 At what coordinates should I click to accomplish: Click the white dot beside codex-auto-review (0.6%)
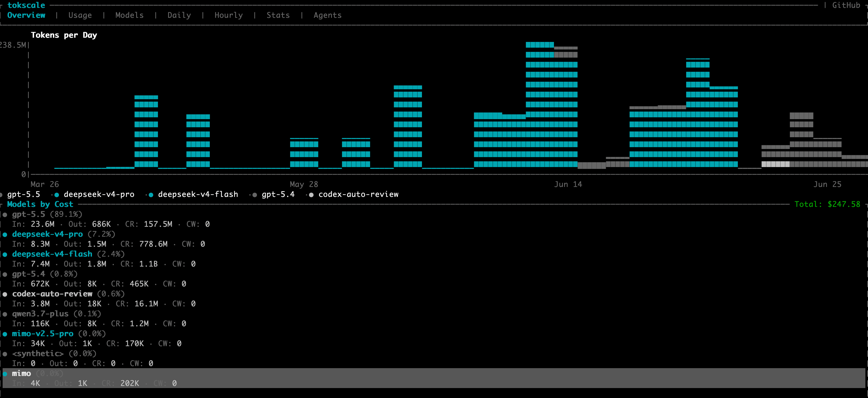pos(5,294)
